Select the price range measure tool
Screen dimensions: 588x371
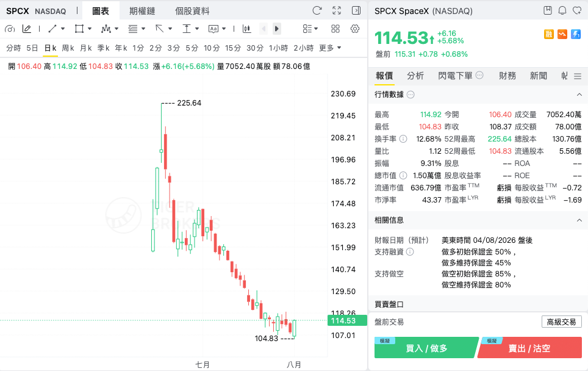(187, 29)
